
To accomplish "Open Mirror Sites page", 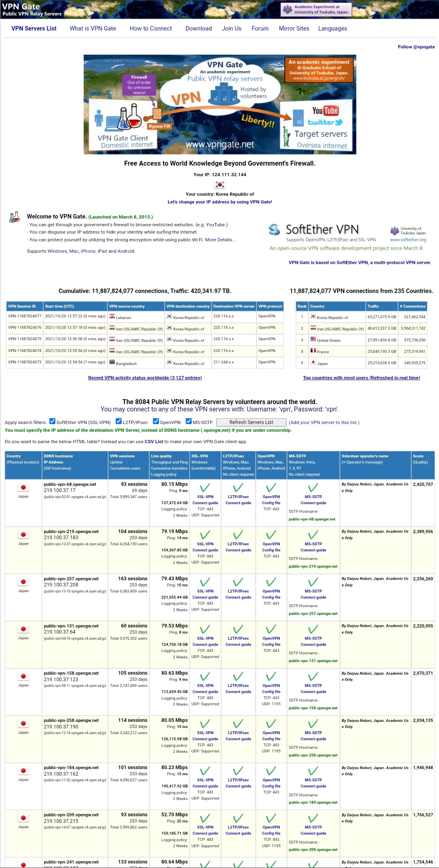I will (294, 28).
